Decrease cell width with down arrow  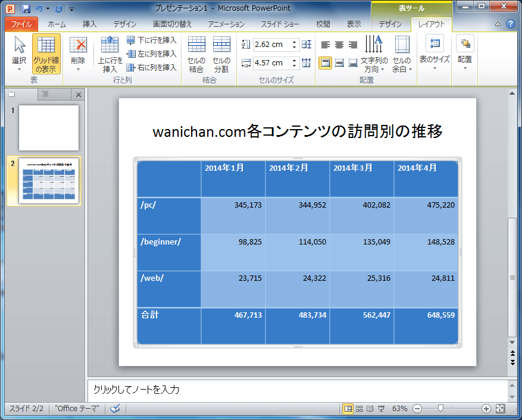[294, 66]
